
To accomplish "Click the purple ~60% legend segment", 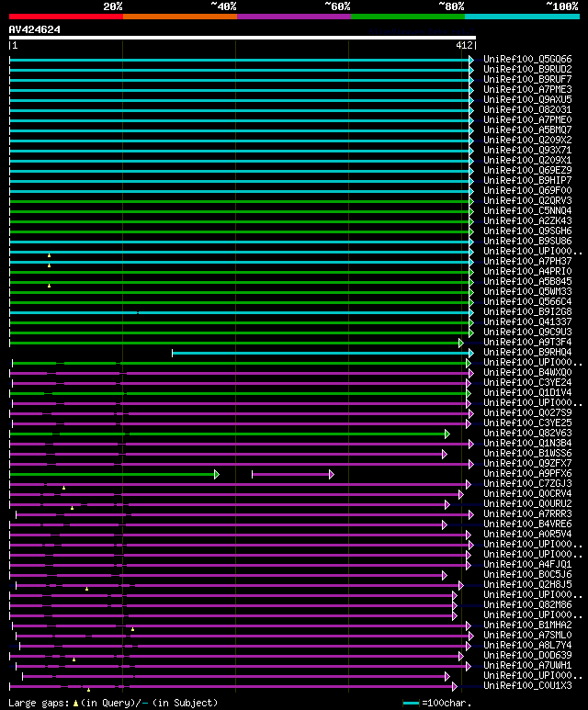I will click(x=294, y=17).
